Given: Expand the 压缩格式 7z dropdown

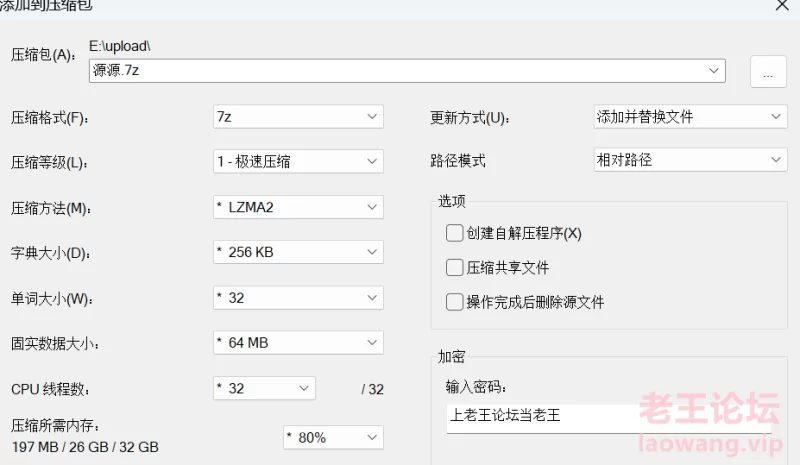Looking at the screenshot, I should [298, 116].
